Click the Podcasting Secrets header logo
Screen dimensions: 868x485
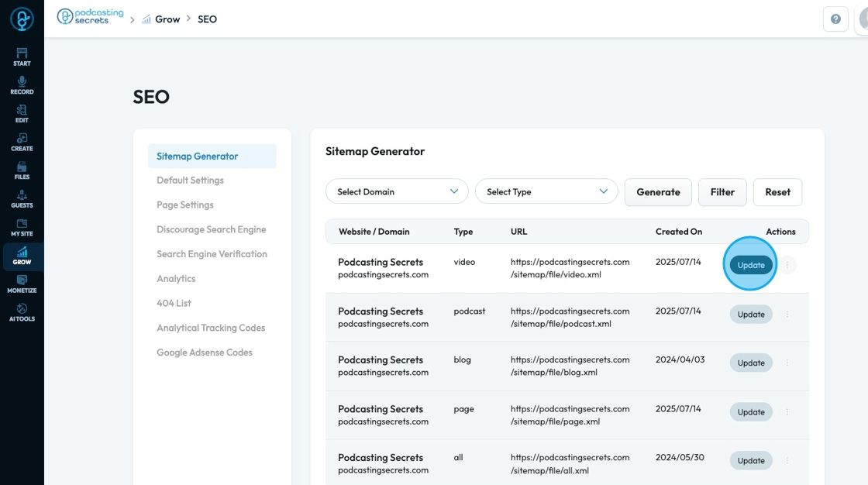pos(91,17)
